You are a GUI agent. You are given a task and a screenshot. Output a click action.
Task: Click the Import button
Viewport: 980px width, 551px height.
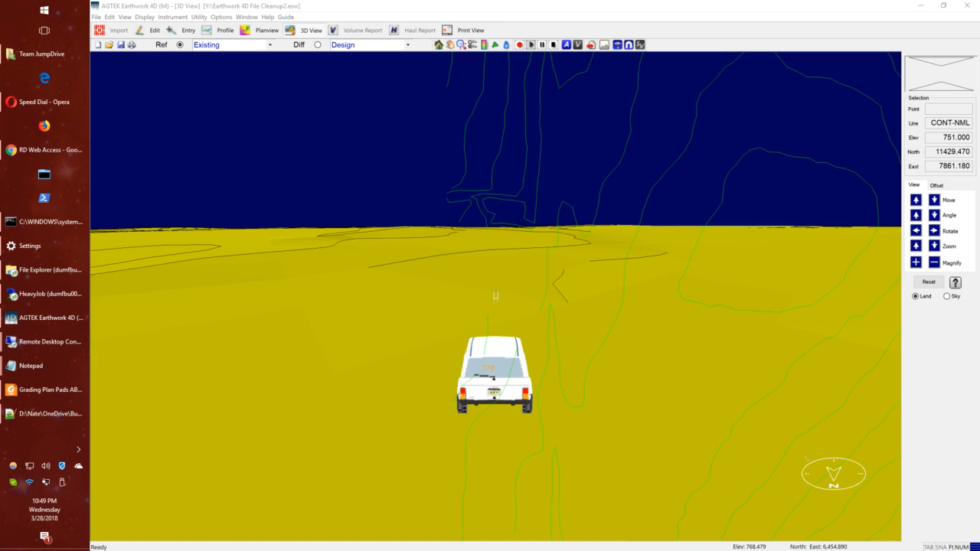(x=111, y=31)
